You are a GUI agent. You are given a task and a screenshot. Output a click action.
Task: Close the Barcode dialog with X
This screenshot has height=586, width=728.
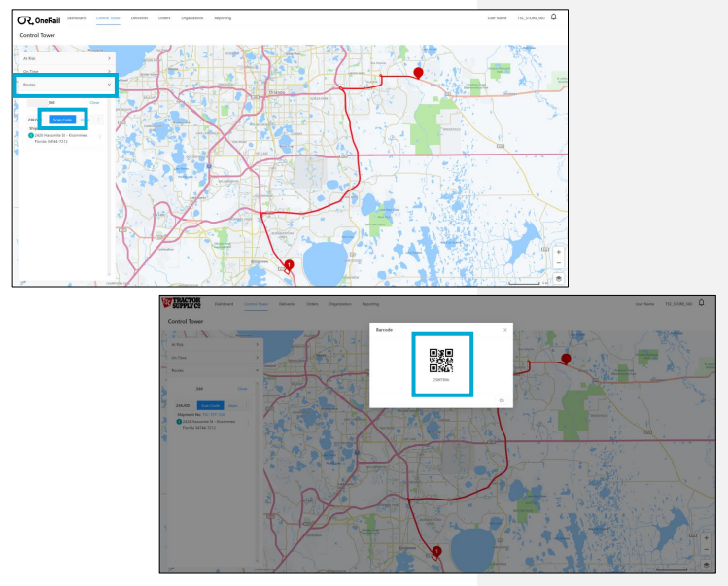(505, 330)
